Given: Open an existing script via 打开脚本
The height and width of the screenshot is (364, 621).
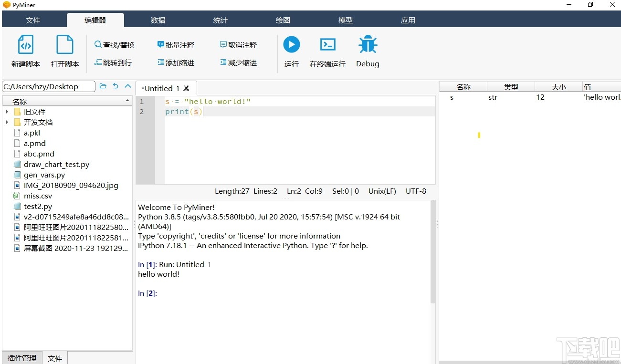Looking at the screenshot, I should pos(64,51).
